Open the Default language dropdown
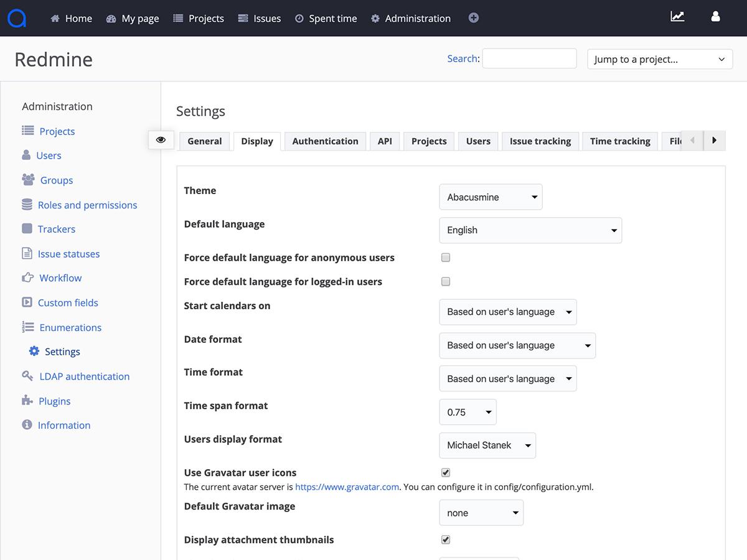The height and width of the screenshot is (560, 747). 530,230
